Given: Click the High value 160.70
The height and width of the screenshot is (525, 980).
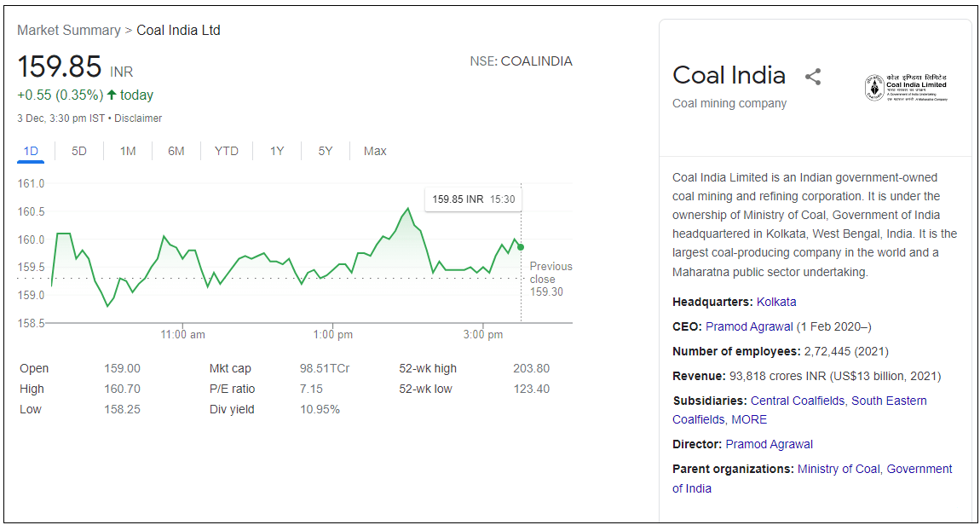Looking at the screenshot, I should pos(122,389).
